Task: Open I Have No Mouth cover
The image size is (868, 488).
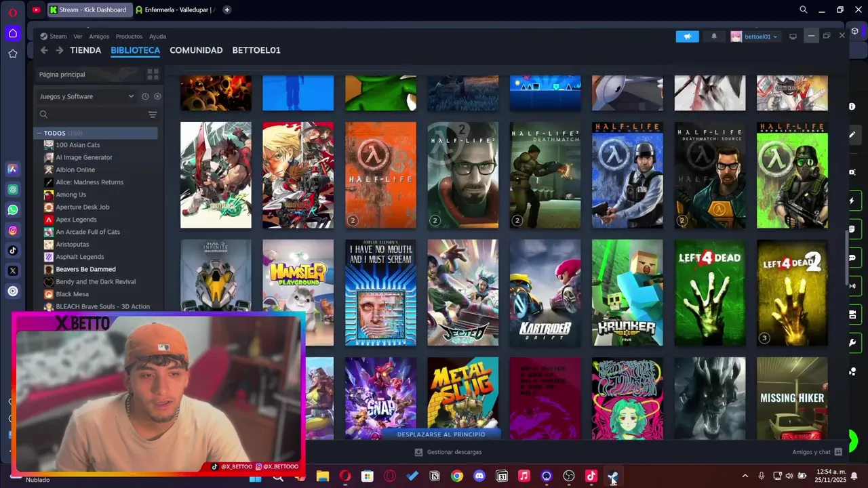Action: [380, 293]
